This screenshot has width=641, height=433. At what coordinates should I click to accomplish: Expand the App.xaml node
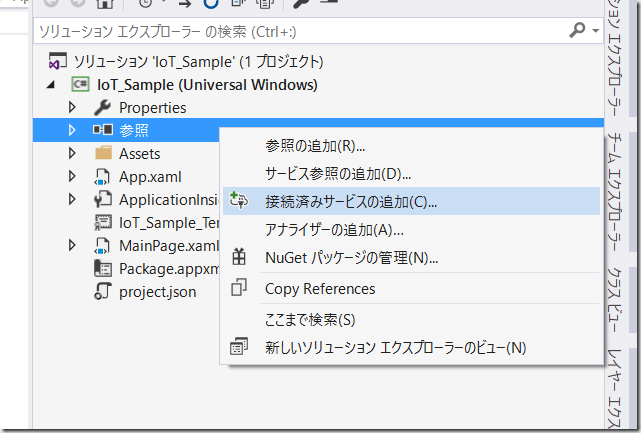(72, 176)
